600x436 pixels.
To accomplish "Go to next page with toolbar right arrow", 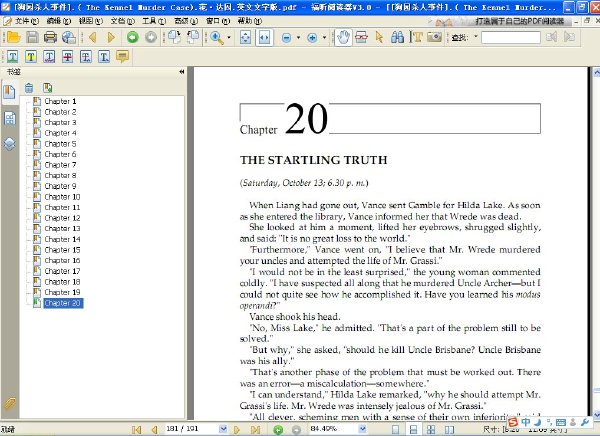I will click(111, 37).
